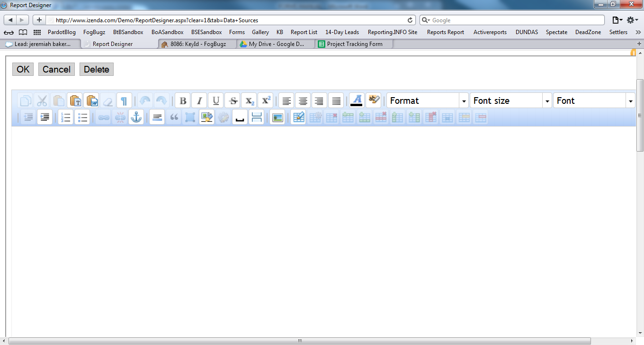The width and height of the screenshot is (644, 345).
Task: Click the Unlink broken chain icon
Action: 120,117
